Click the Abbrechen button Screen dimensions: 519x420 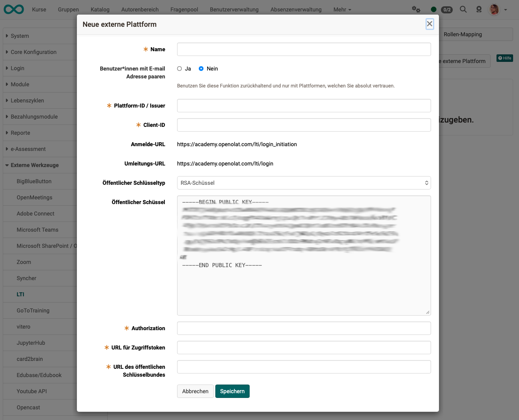pyautogui.click(x=195, y=391)
